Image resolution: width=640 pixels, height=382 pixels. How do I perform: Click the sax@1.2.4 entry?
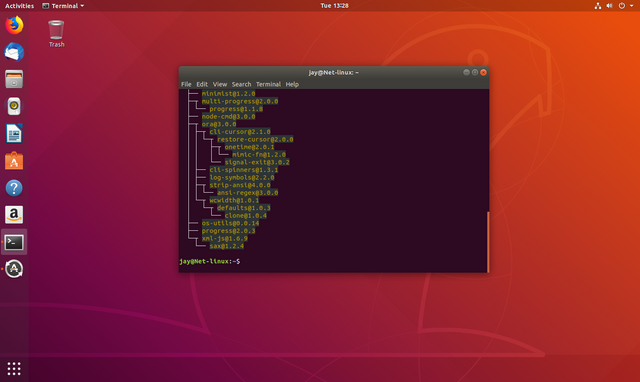227,246
